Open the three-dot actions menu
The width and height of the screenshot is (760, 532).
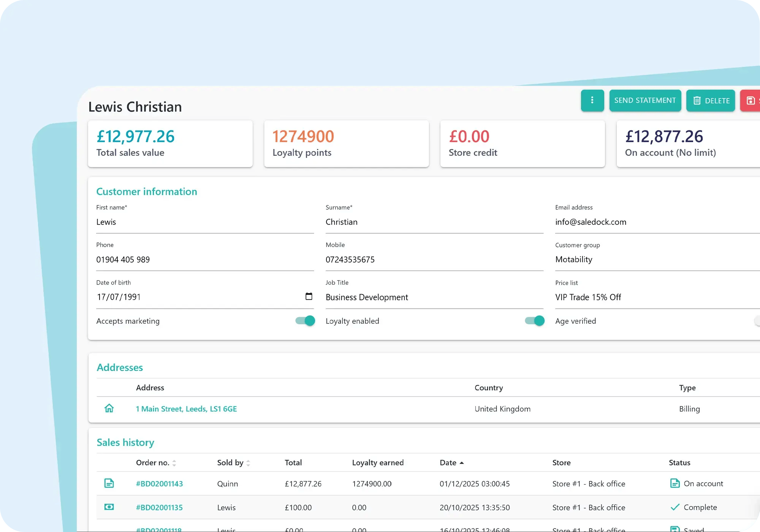(592, 100)
